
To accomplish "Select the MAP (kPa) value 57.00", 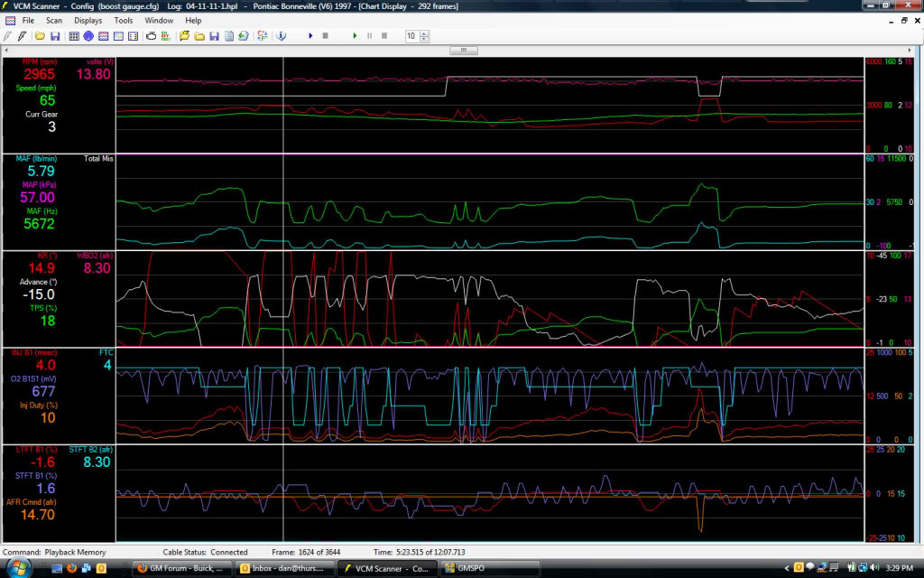I will [37, 198].
